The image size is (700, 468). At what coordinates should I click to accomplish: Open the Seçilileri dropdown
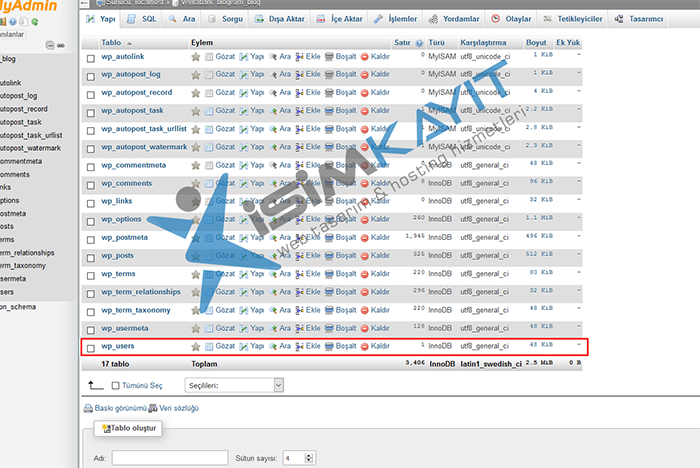(x=234, y=385)
